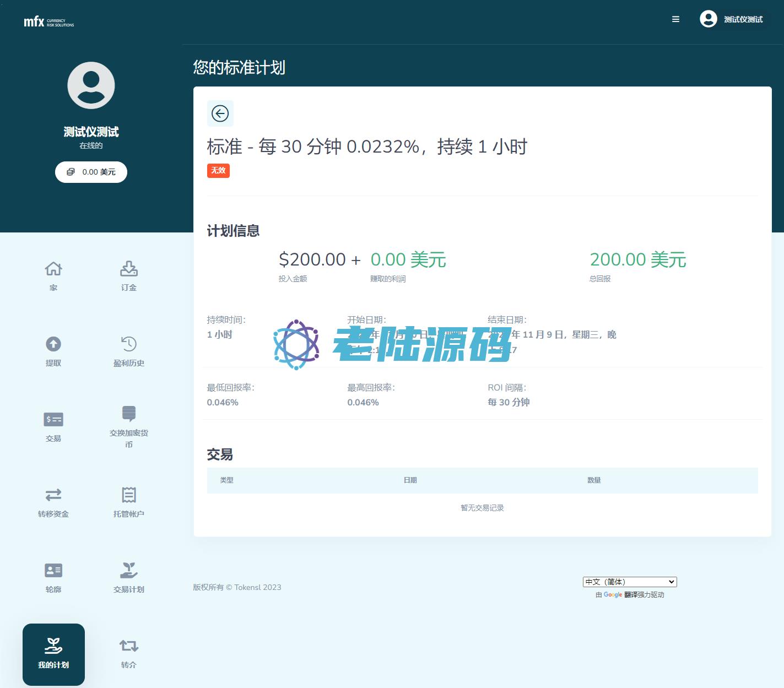The height and width of the screenshot is (688, 784).
Task: Click the 无效 status badge
Action: (x=218, y=171)
